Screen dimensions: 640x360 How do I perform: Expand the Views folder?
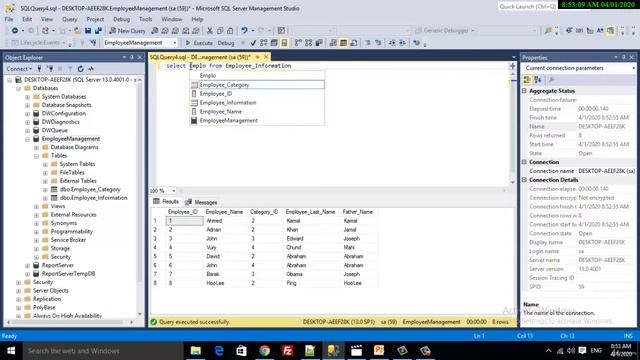click(x=36, y=207)
